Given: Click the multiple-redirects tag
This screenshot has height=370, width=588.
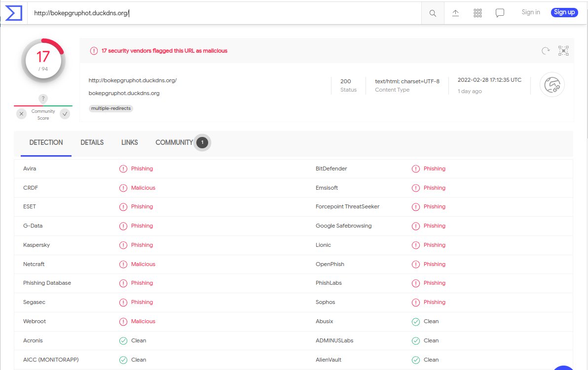Looking at the screenshot, I should (111, 108).
